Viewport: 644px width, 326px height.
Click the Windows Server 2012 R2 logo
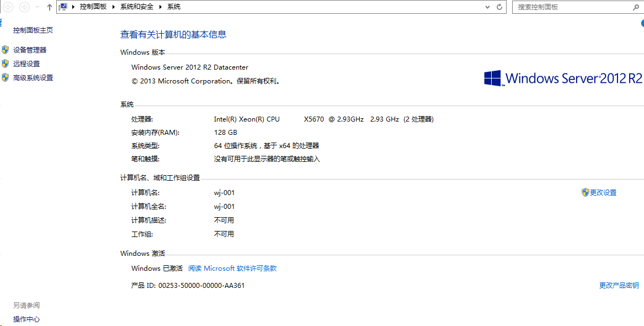(563, 78)
